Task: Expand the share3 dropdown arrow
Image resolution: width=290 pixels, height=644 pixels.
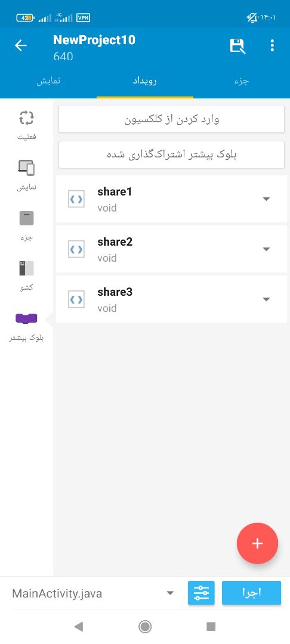Action: click(266, 299)
